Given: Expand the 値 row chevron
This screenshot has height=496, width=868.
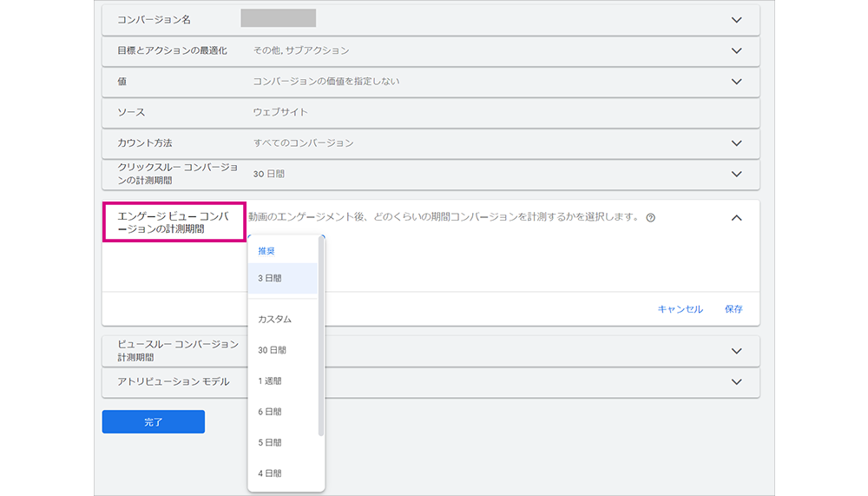Looking at the screenshot, I should 736,82.
